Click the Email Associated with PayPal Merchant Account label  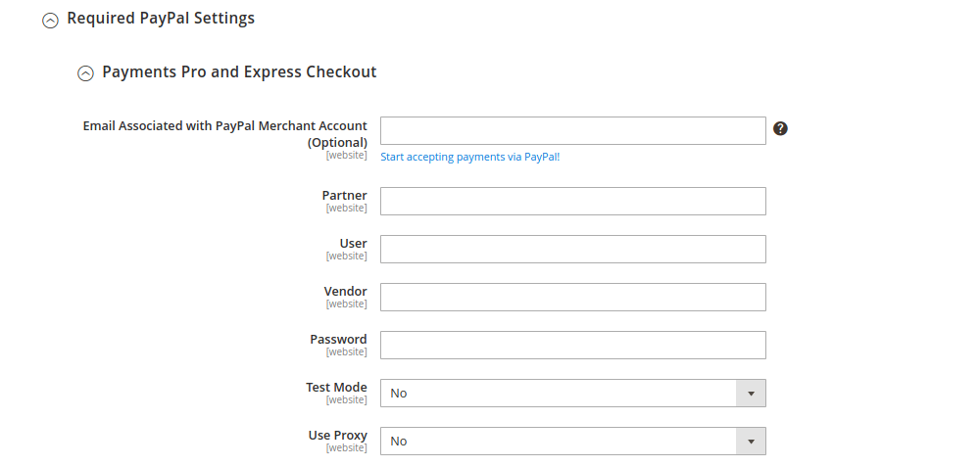tap(225, 133)
